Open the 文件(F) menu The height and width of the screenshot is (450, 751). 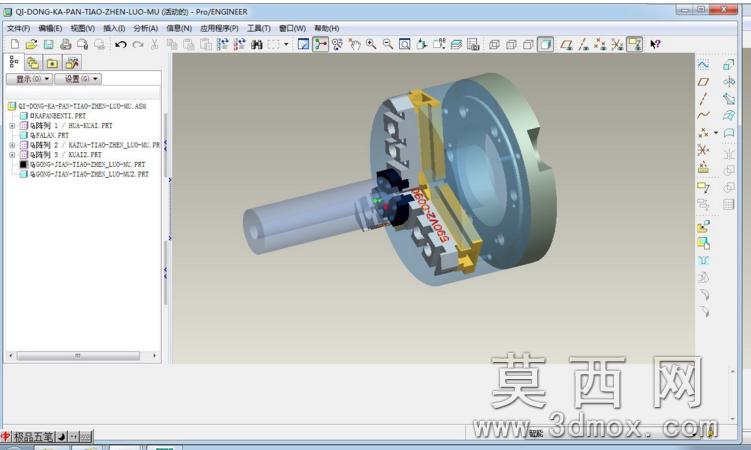click(x=19, y=28)
